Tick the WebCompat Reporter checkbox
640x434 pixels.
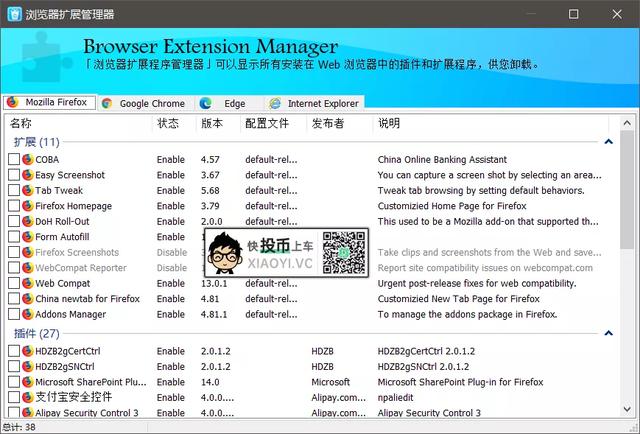(14, 268)
